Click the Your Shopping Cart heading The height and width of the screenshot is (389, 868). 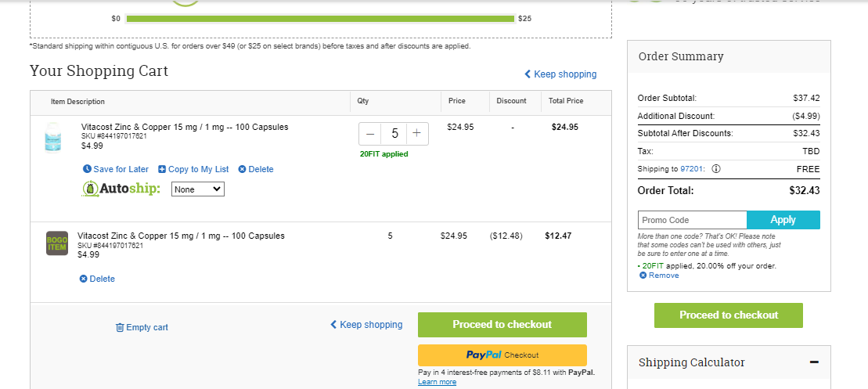point(99,70)
